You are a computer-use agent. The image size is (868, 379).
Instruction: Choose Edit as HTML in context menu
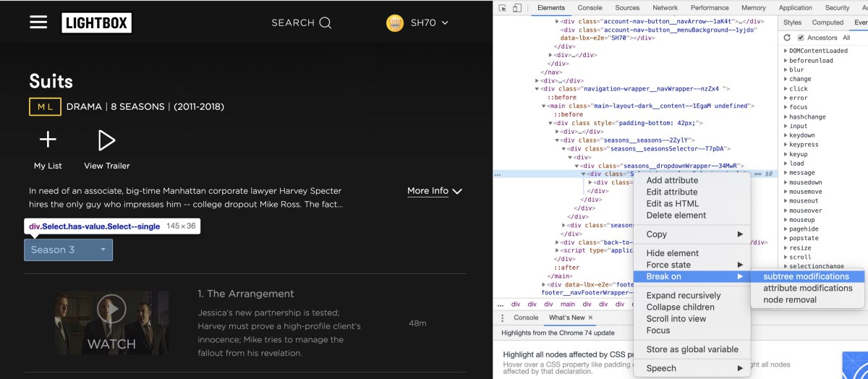point(672,204)
